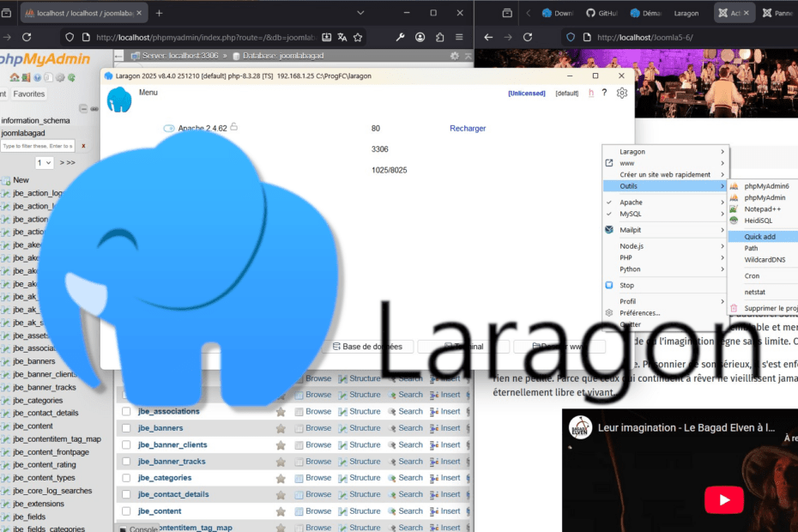Image resolution: width=798 pixels, height=532 pixels.
Task: Click the table filter input field
Action: (38, 146)
